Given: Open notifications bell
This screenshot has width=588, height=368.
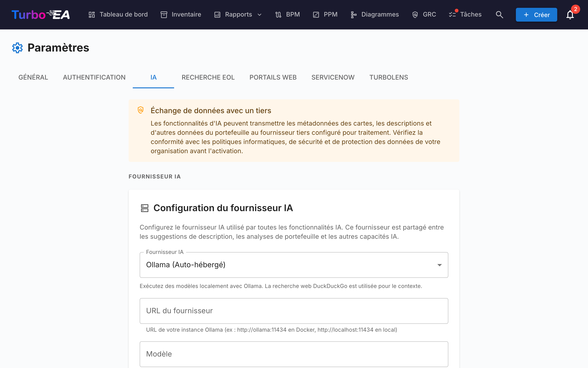Looking at the screenshot, I should [570, 14].
